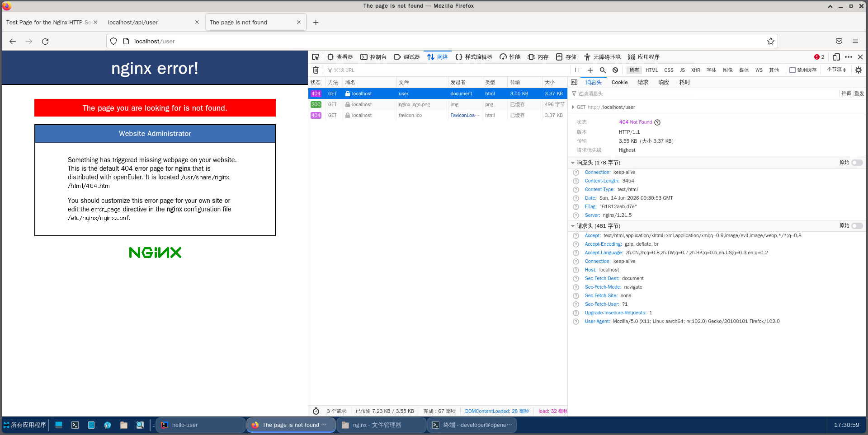The image size is (868, 435).
Task: Toggle raw view for request headers
Action: click(x=857, y=226)
